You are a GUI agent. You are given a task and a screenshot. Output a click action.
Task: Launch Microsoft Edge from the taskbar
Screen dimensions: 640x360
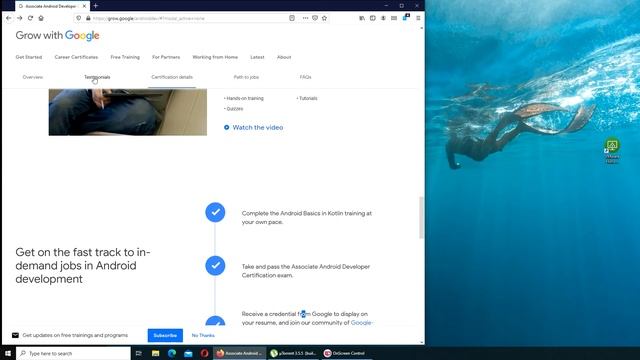[x=172, y=353]
